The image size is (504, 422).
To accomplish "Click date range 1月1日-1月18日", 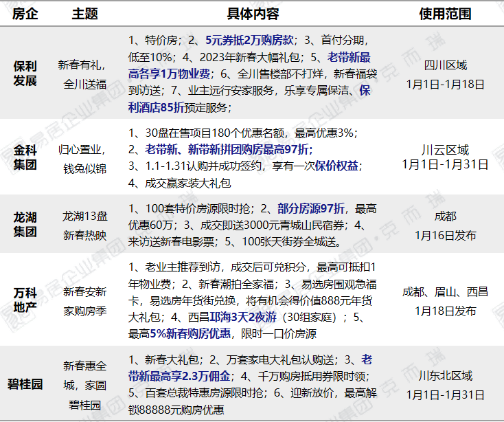I will tap(445, 85).
